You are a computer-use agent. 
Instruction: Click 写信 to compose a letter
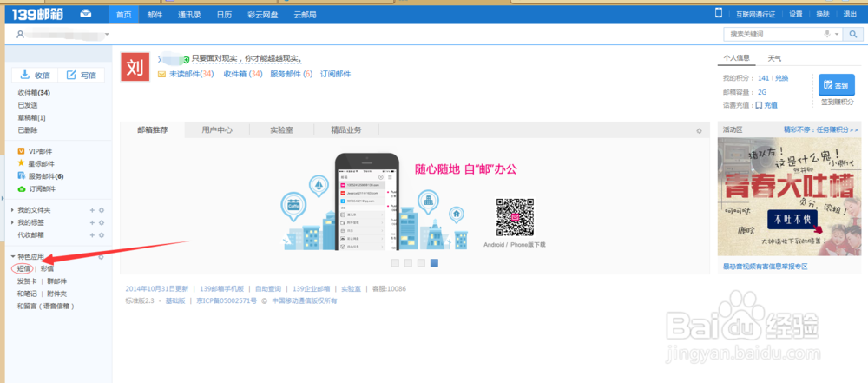pyautogui.click(x=81, y=76)
